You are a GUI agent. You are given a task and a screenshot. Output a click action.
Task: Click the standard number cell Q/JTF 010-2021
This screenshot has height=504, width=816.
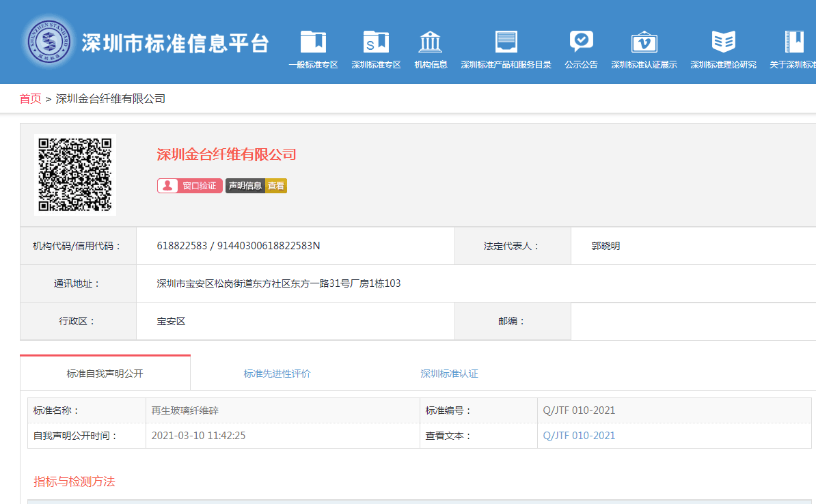click(579, 410)
